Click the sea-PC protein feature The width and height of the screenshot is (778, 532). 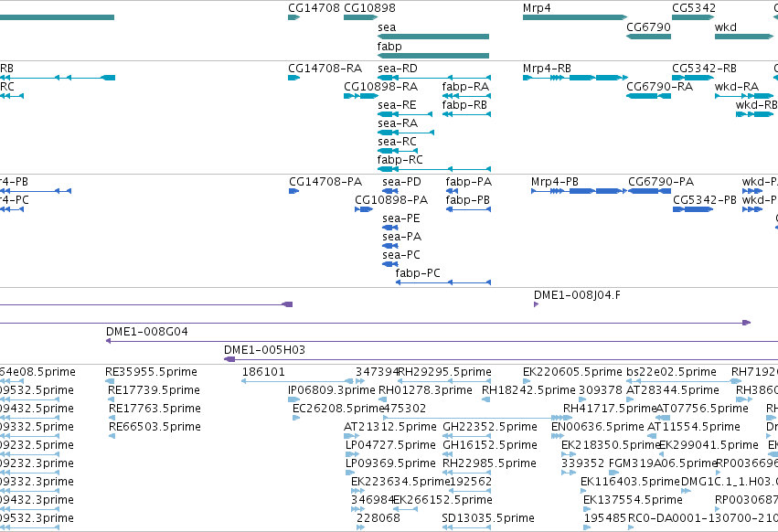390,264
